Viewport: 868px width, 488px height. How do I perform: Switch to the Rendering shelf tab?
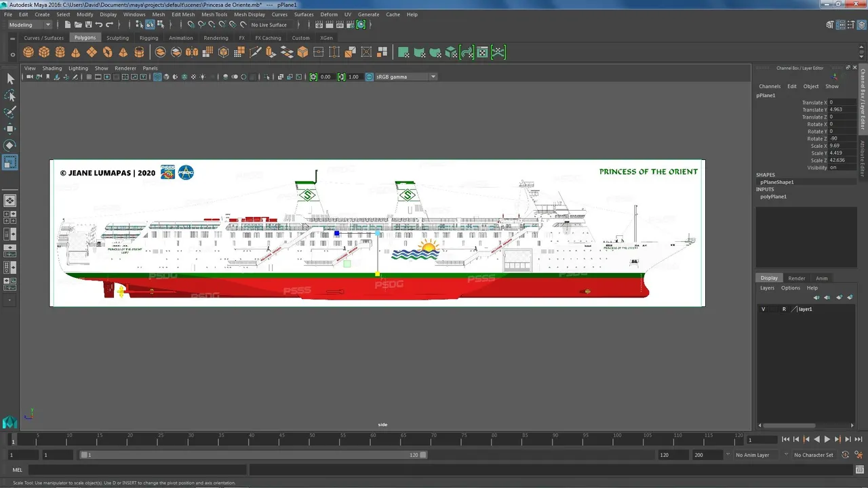216,38
